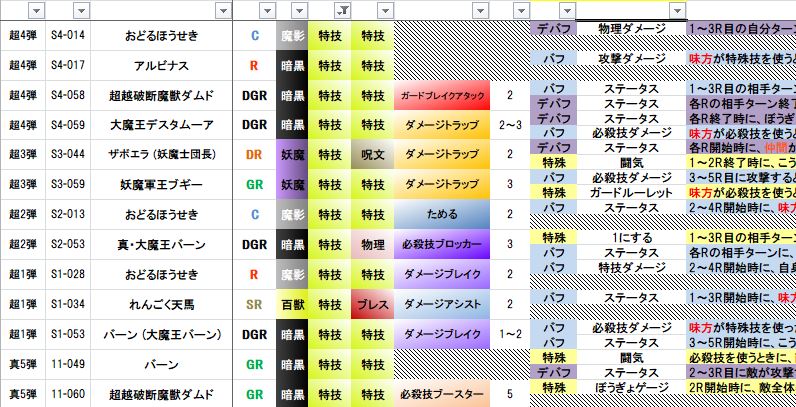Open filter dropdown for the series column (超4弾)
796x407 pixels.
[35, 11]
